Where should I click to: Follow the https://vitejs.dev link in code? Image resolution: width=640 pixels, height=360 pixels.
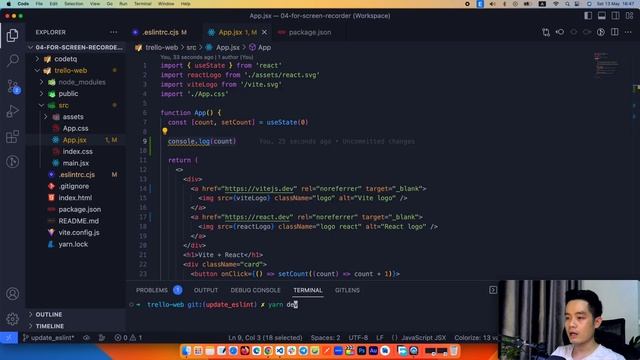coord(259,189)
